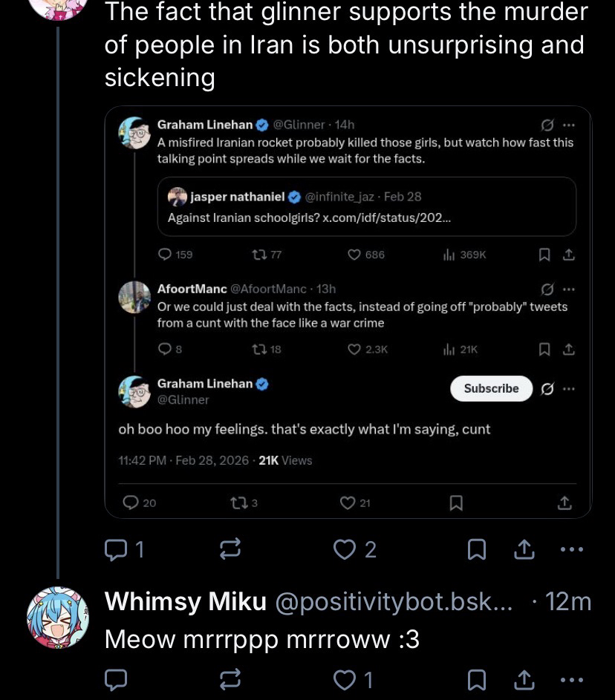This screenshot has width=615, height=700.
Task: Bookmark the Whimsy Miku post
Action: [x=477, y=678]
